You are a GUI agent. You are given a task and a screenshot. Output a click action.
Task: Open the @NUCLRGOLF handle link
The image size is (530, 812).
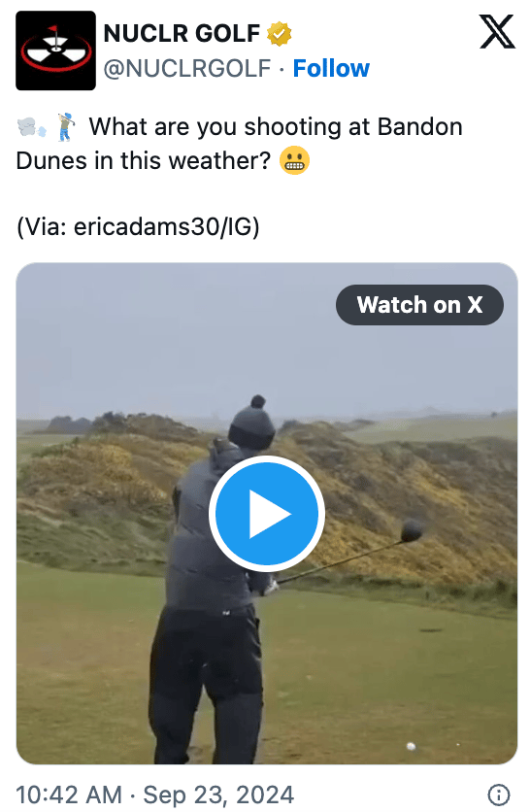186,68
